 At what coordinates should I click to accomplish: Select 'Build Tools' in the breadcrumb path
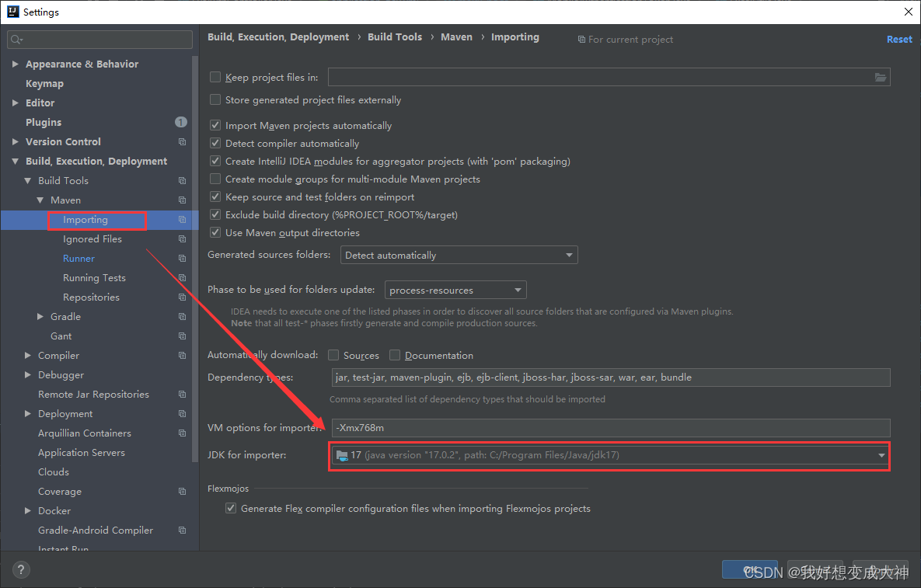pos(395,37)
